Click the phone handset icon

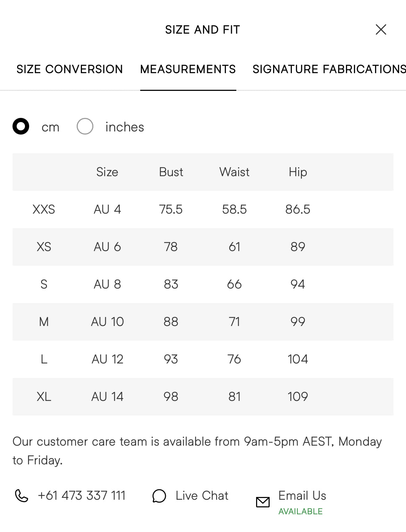coord(22,496)
